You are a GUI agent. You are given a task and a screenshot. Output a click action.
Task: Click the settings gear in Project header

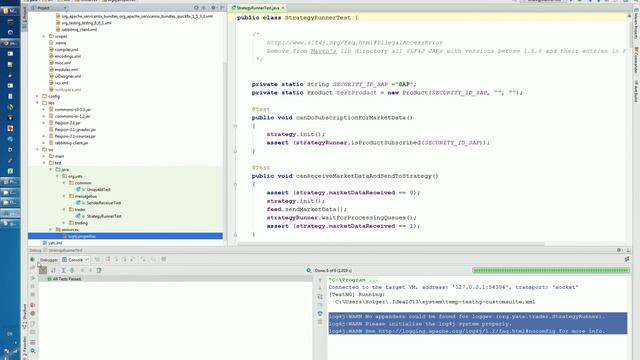point(213,8)
